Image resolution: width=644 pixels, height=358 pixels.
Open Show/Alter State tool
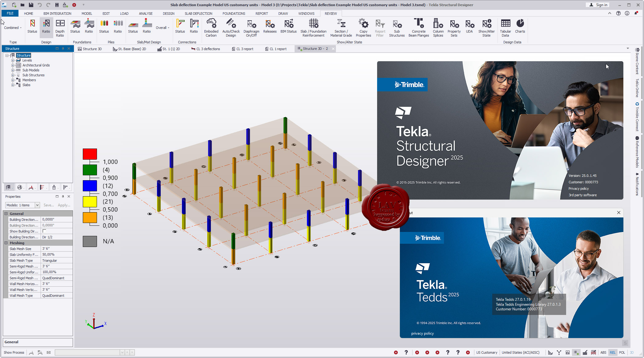[486, 28]
